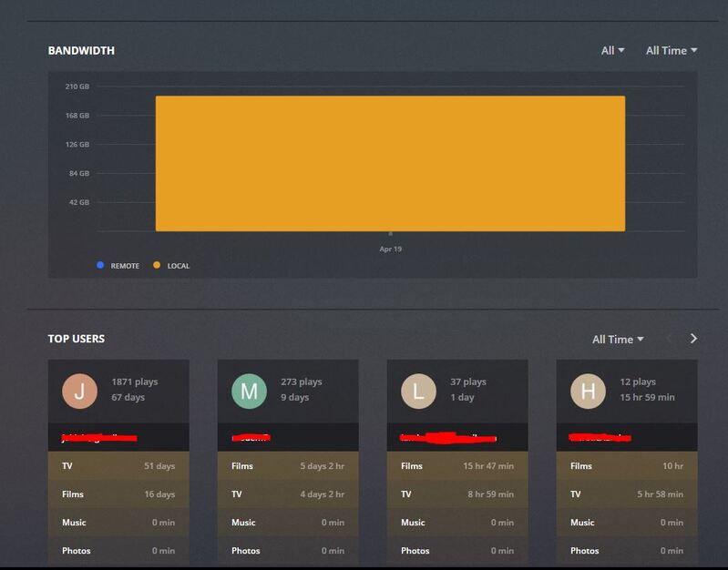Screen dimensions: 728x570
Task: Click Music row in L user card
Action: [x=457, y=522]
